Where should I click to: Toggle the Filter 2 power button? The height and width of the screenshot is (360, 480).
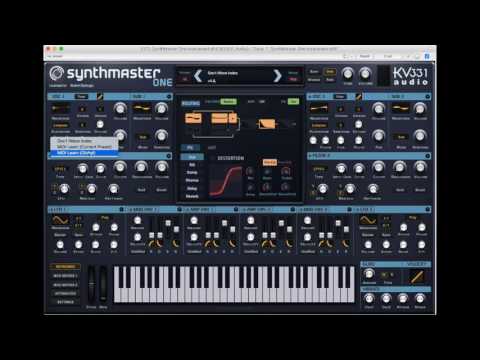pos(428,156)
